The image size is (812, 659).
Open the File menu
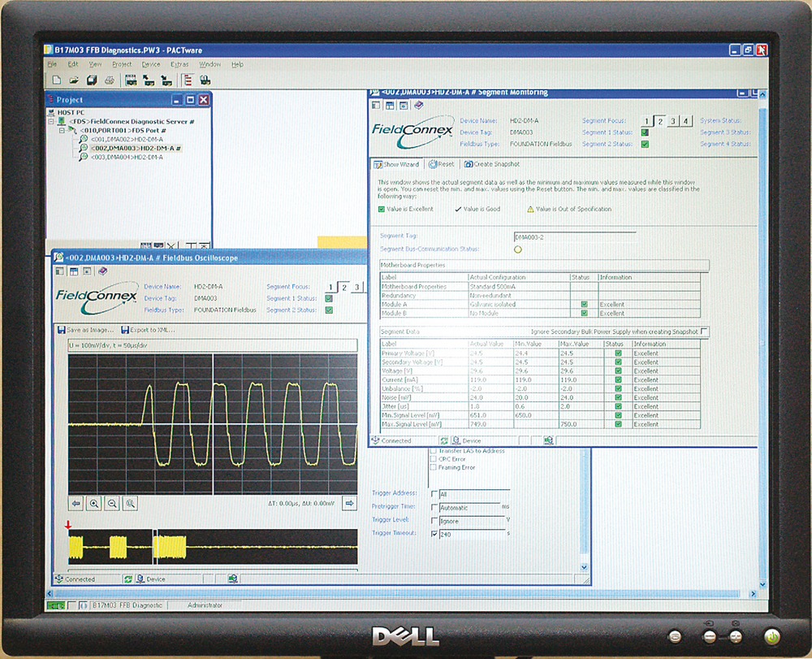[52, 64]
